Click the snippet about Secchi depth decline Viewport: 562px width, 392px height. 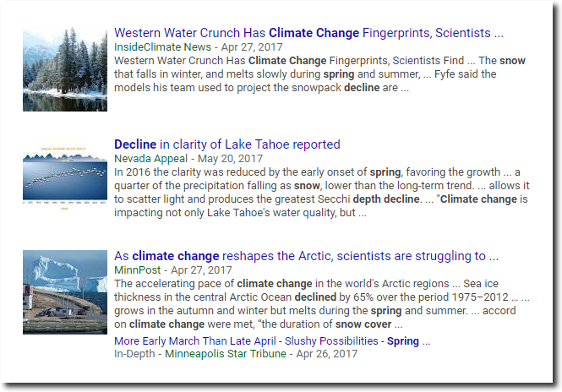click(x=322, y=193)
